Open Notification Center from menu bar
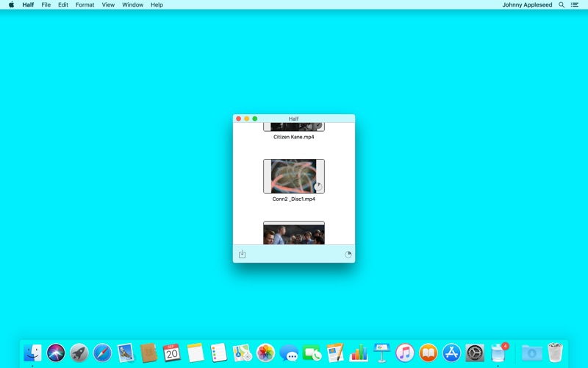588x368 pixels. pos(575,4)
